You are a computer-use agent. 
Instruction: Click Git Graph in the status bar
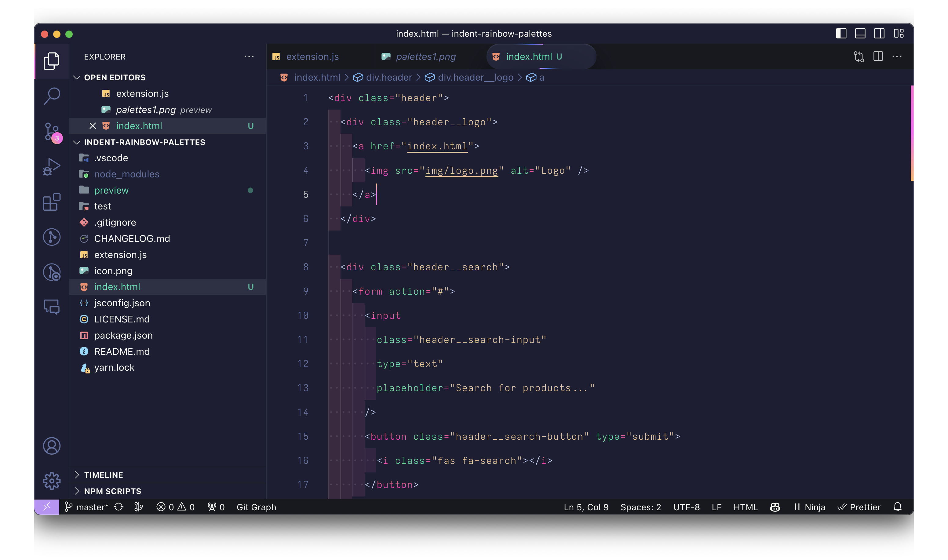coord(256,507)
